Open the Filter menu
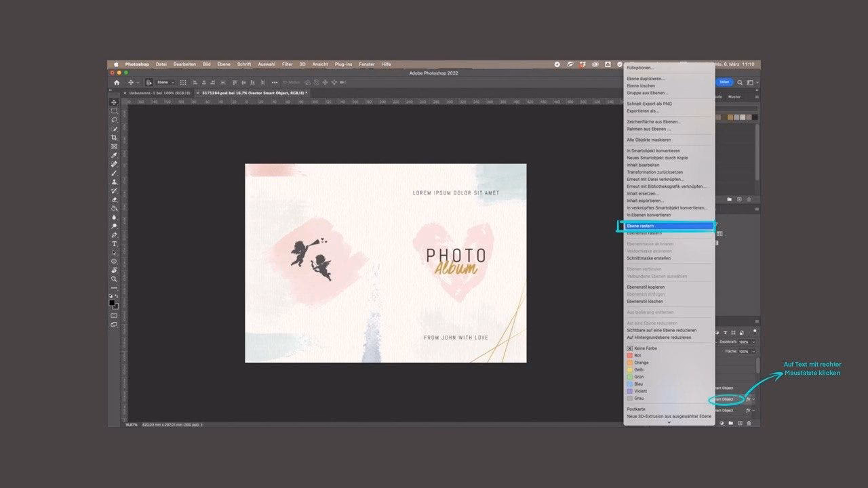Image resolution: width=868 pixels, height=488 pixels. pos(288,64)
